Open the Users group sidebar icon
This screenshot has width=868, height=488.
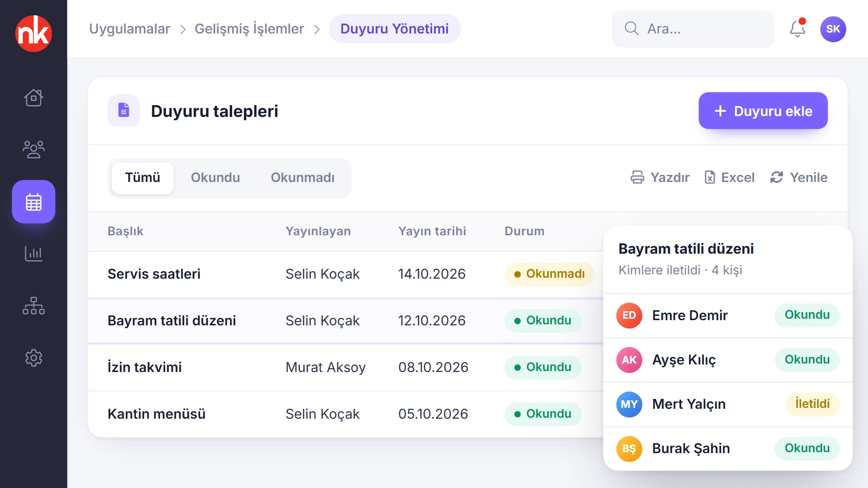33,149
